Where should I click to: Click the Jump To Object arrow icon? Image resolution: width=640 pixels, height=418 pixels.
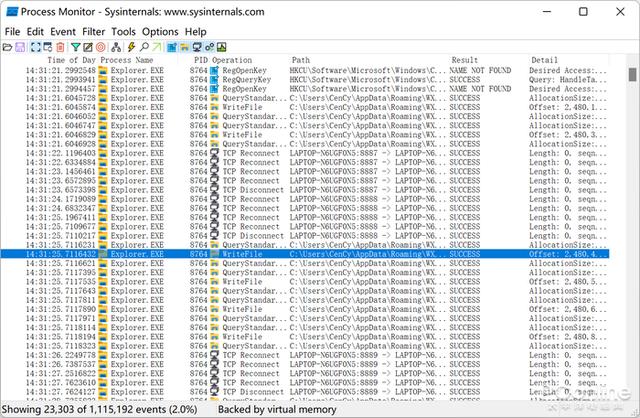[157, 47]
